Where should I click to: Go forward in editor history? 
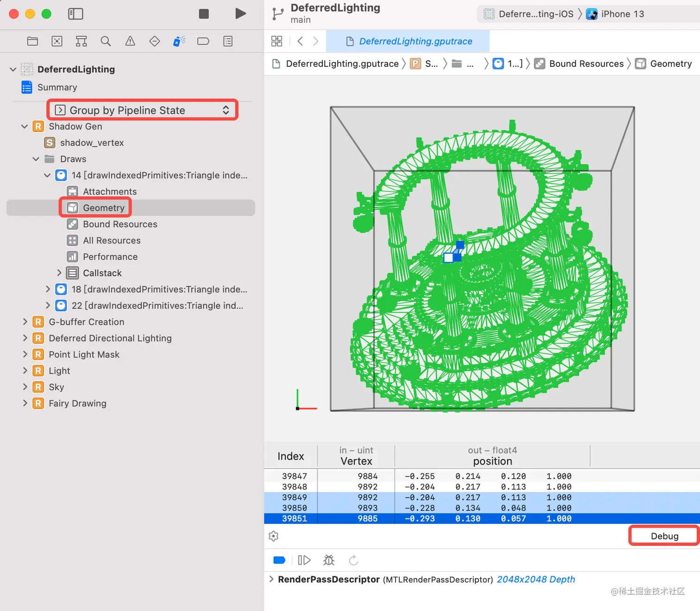coord(316,41)
